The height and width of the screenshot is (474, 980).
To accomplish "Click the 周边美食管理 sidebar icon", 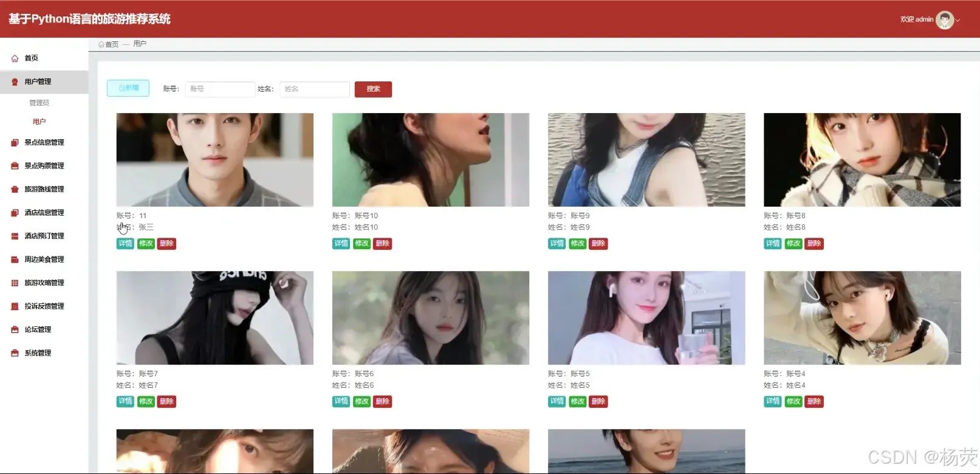I will coord(15,259).
